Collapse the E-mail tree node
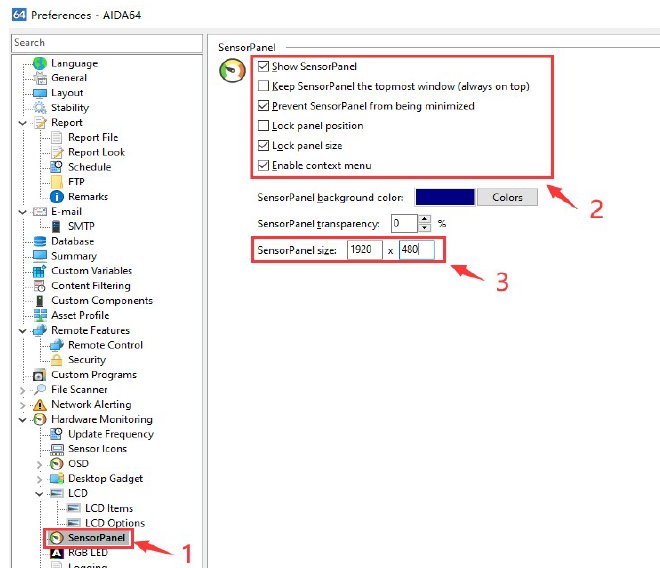Screen dimensions: 660x568 tap(23, 212)
